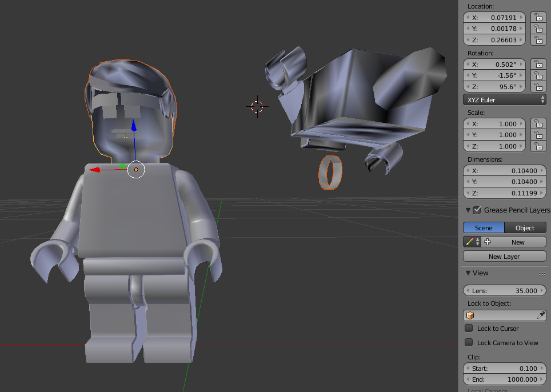Toggle the Location X lock icon
The height and width of the screenshot is (392, 551).
pos(538,17)
